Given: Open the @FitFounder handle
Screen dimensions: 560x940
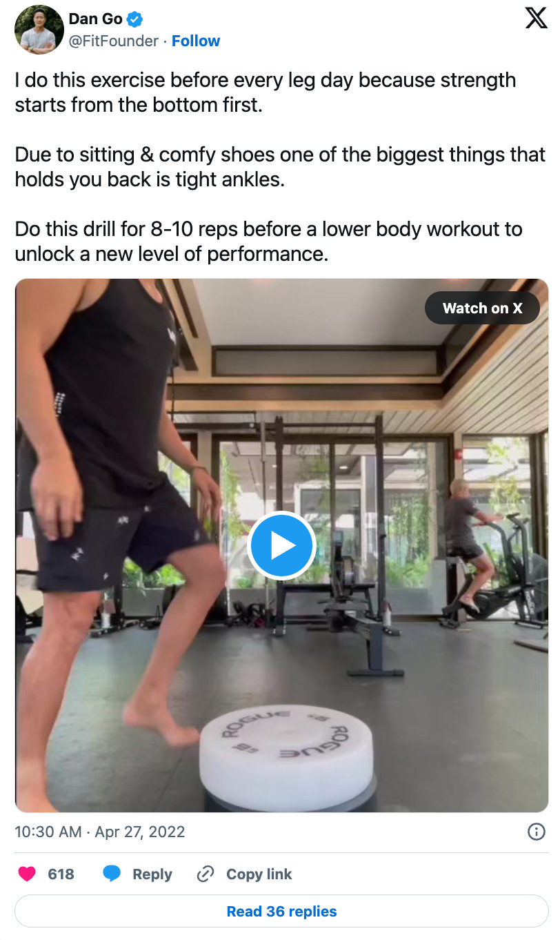Looking at the screenshot, I should [x=113, y=41].
